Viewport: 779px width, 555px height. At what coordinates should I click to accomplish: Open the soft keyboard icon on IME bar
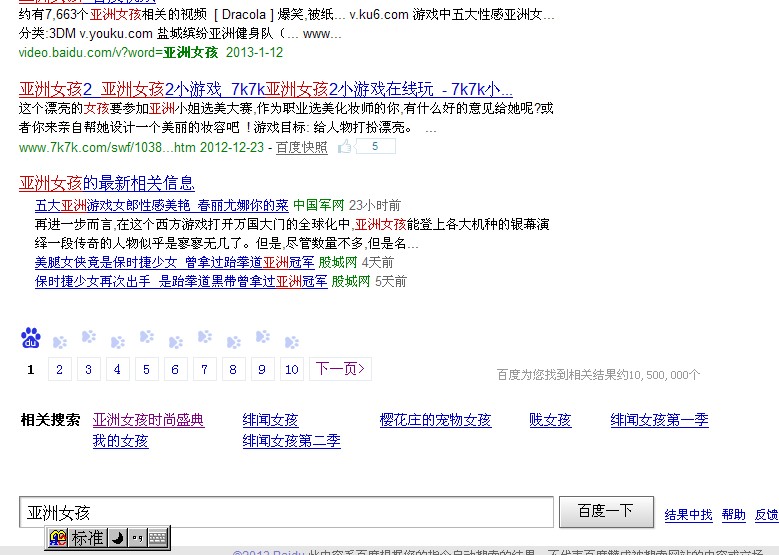[158, 538]
